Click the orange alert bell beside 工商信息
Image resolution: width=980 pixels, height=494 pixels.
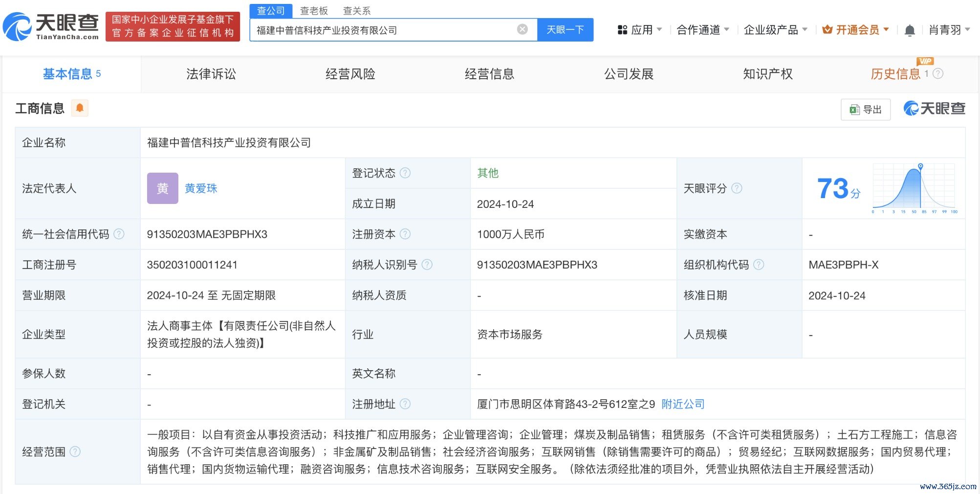(x=80, y=108)
